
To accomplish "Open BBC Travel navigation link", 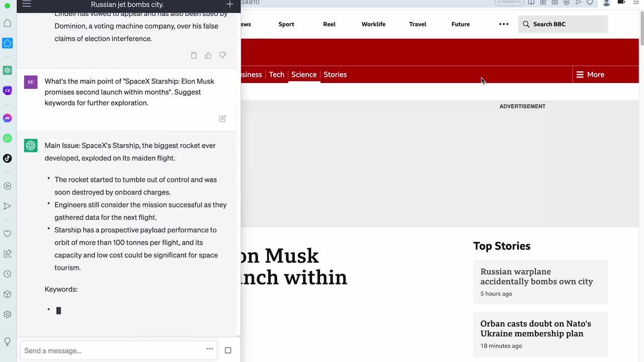I will [x=418, y=24].
